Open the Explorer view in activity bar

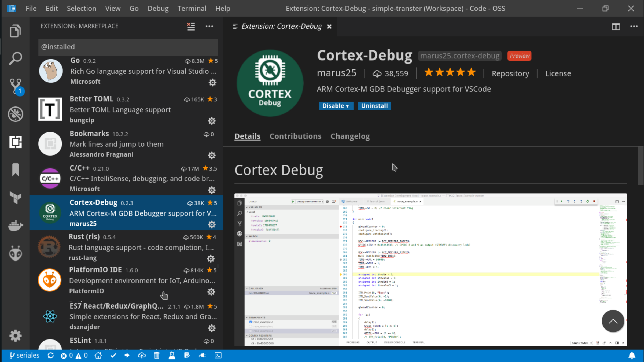click(15, 31)
